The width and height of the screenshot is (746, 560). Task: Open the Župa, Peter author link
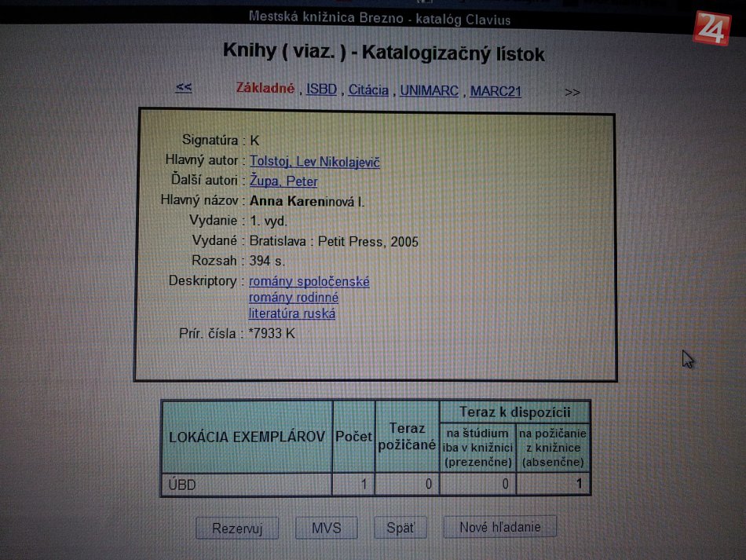click(x=283, y=181)
